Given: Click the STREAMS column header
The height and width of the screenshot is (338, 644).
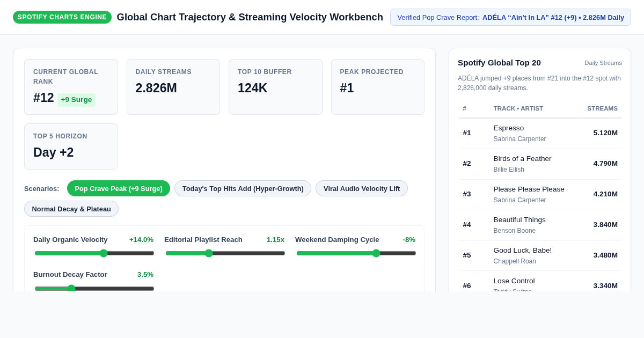Looking at the screenshot, I should click(602, 108).
